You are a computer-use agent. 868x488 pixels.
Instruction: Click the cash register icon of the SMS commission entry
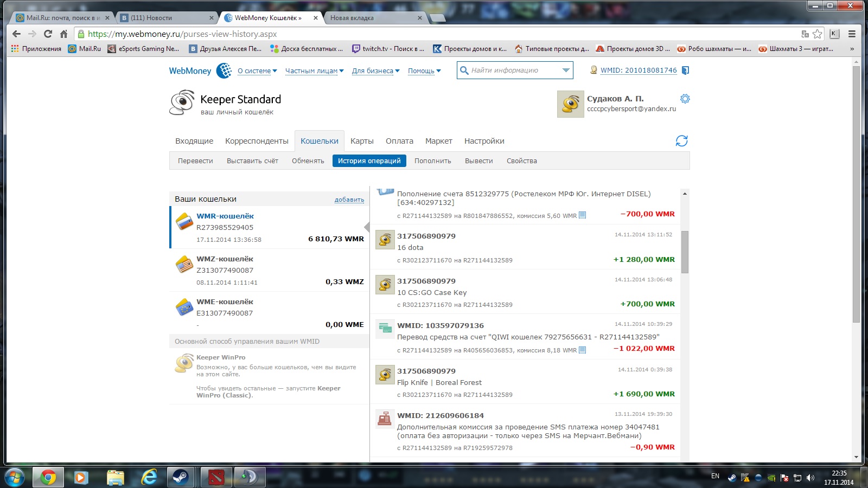(385, 419)
